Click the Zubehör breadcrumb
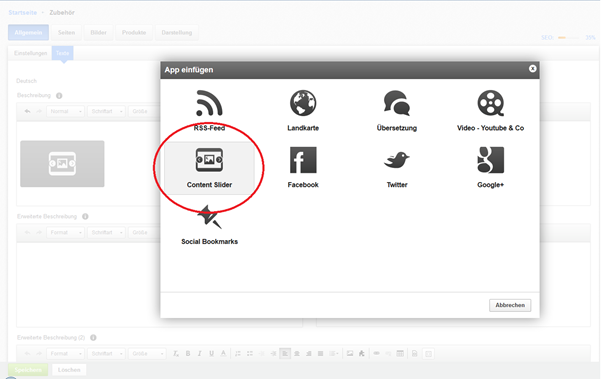The width and height of the screenshot is (604, 379). tap(62, 12)
